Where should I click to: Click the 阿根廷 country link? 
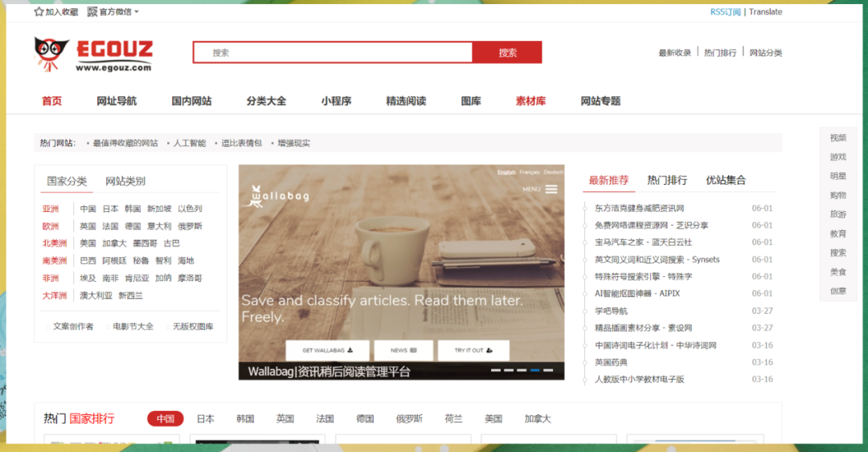coord(115,261)
